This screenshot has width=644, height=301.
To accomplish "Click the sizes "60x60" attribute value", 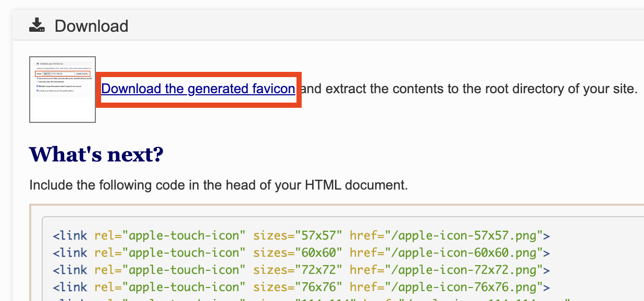I will point(319,253).
